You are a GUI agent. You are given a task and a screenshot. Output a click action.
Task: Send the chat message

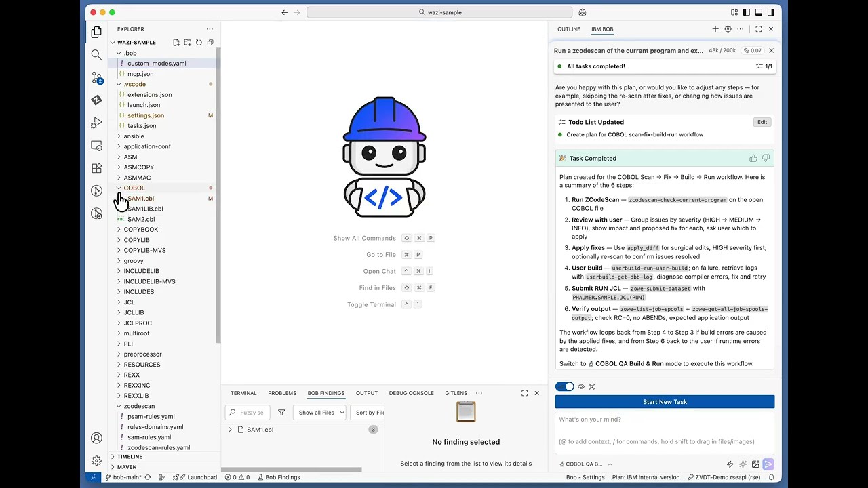pos(768,464)
